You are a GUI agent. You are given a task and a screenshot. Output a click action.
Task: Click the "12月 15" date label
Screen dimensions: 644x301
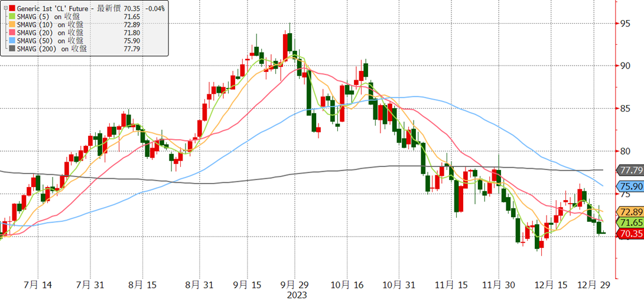[x=550, y=284]
